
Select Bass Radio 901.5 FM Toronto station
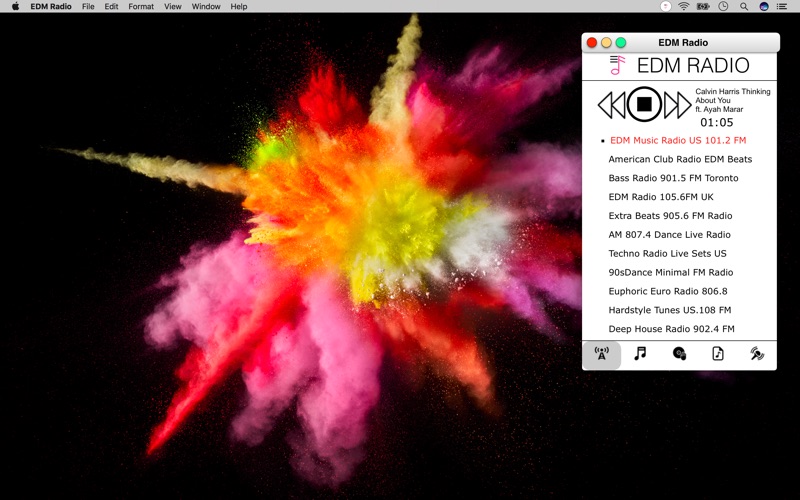click(x=673, y=178)
